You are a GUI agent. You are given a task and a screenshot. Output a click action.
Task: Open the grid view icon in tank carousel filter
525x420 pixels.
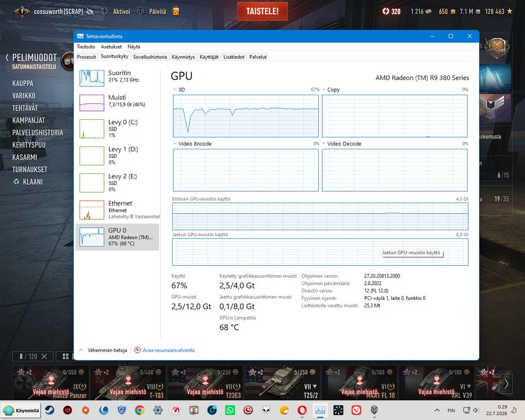tap(66, 357)
